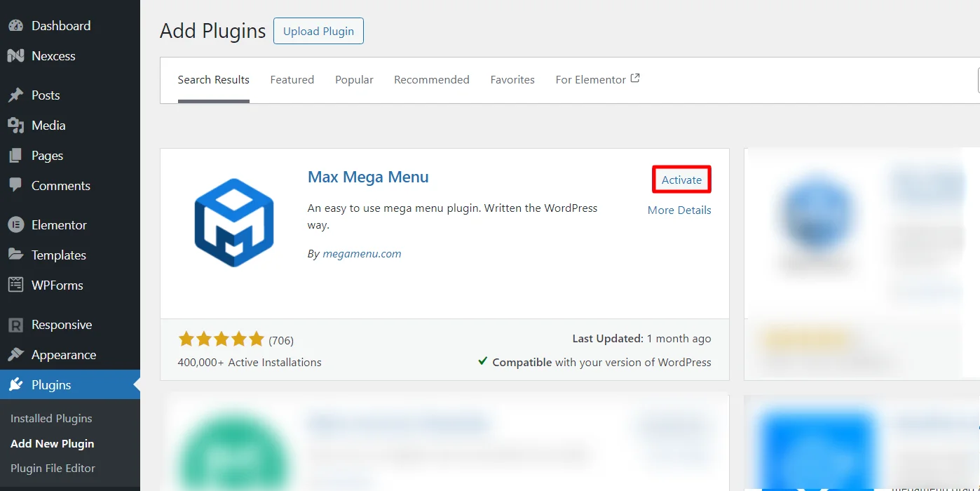Click the Responsive R icon
Viewport: 980px width, 491px height.
click(x=15, y=325)
